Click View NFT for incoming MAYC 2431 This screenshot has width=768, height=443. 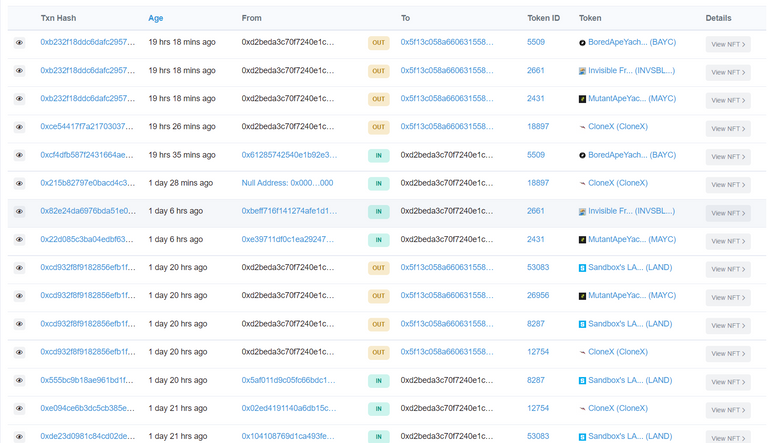pyautogui.click(x=728, y=241)
